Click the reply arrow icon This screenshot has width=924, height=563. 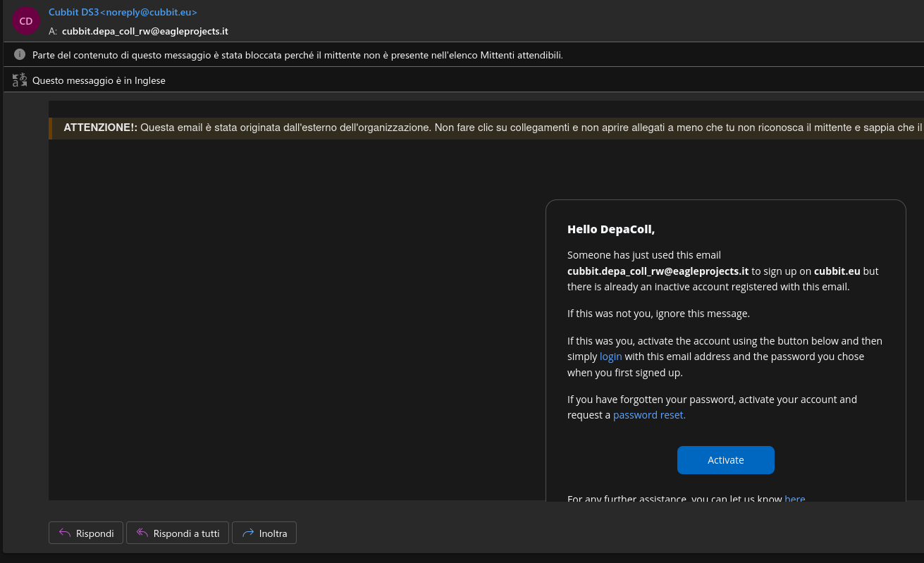65,533
